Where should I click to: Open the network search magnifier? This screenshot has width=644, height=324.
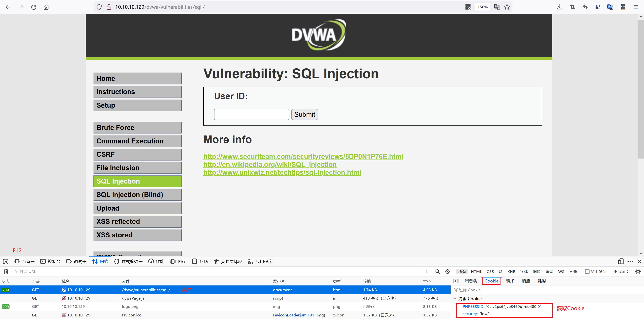click(x=437, y=272)
